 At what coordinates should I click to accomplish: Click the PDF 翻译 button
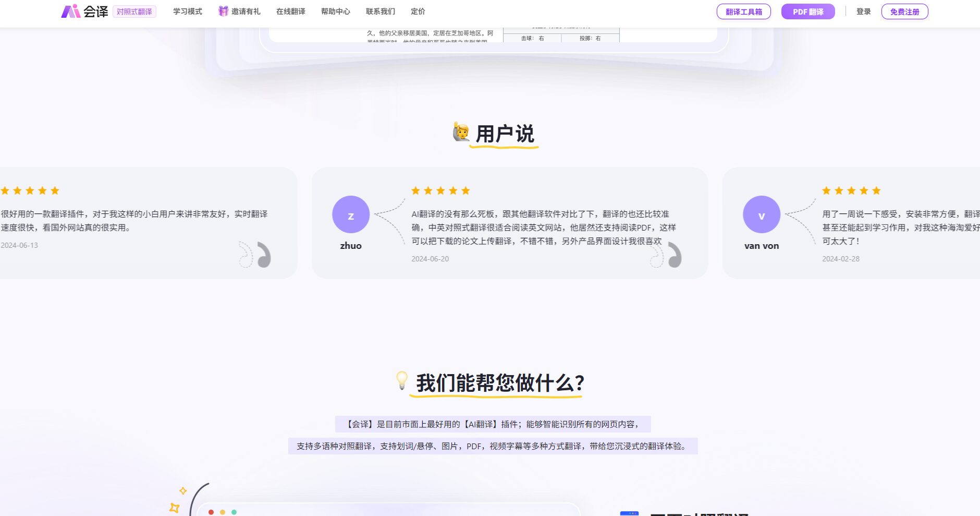click(807, 11)
